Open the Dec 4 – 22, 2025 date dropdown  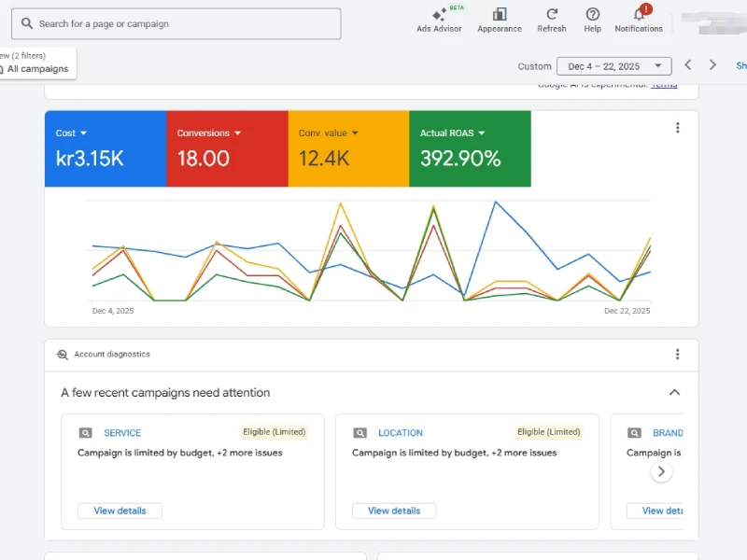tap(613, 66)
